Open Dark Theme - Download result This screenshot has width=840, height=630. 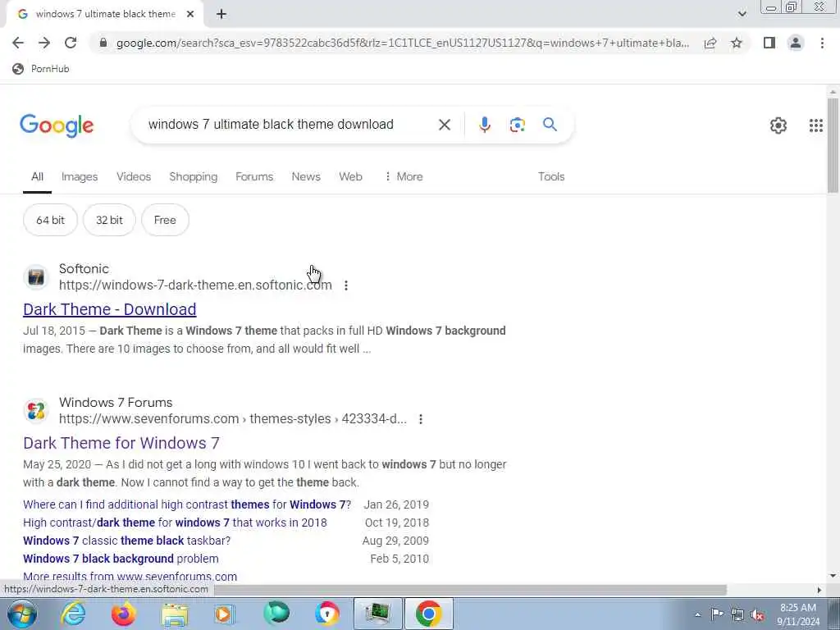tap(110, 309)
